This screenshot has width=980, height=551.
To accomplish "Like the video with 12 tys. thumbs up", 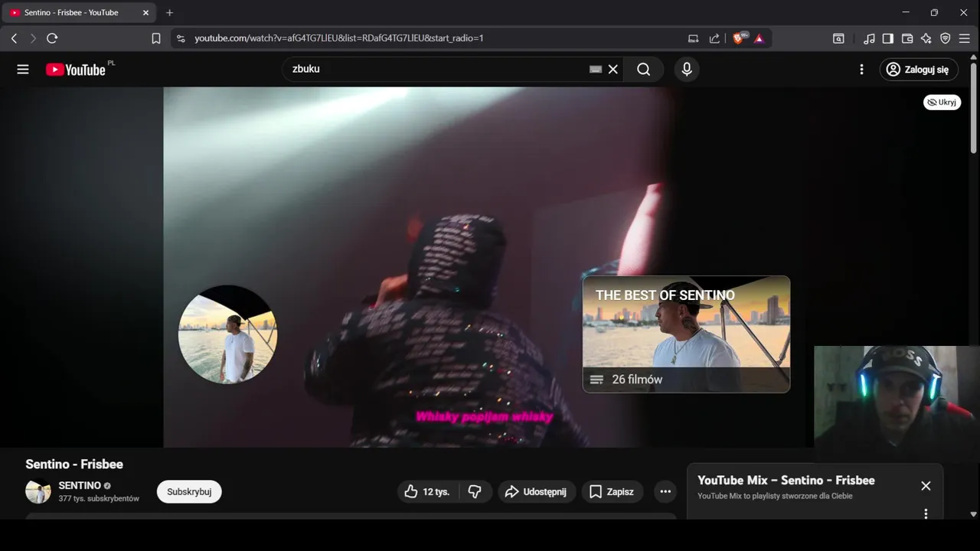I will tap(428, 491).
